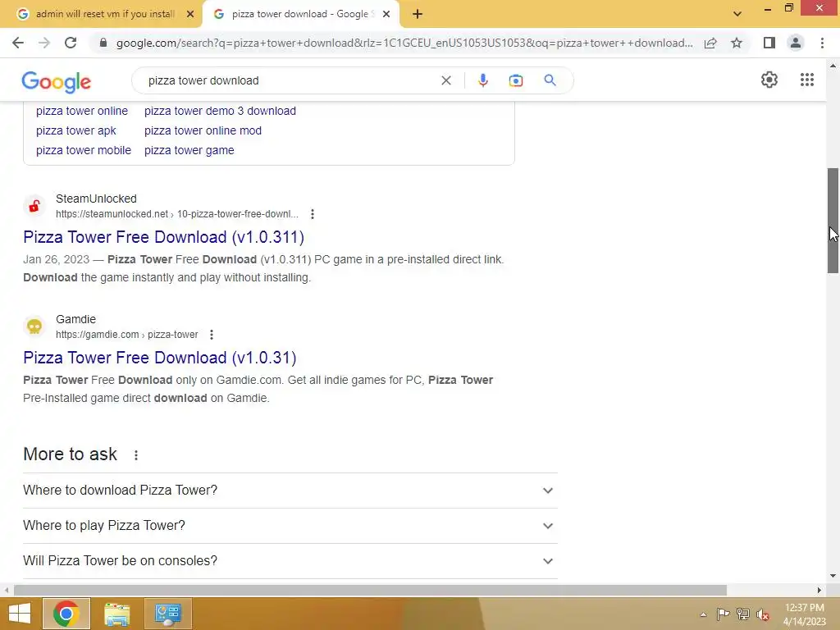This screenshot has width=840, height=630.
Task: Open a new browser tab
Action: 418,14
